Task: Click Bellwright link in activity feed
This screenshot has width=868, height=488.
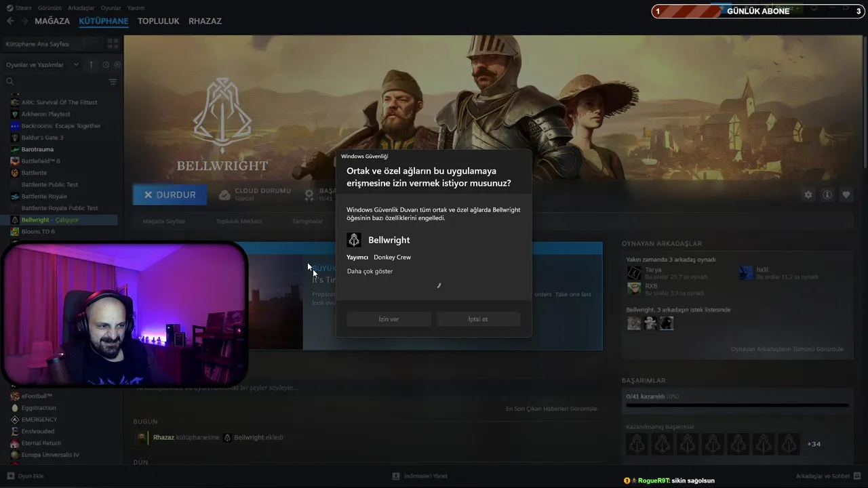Action: [x=248, y=437]
